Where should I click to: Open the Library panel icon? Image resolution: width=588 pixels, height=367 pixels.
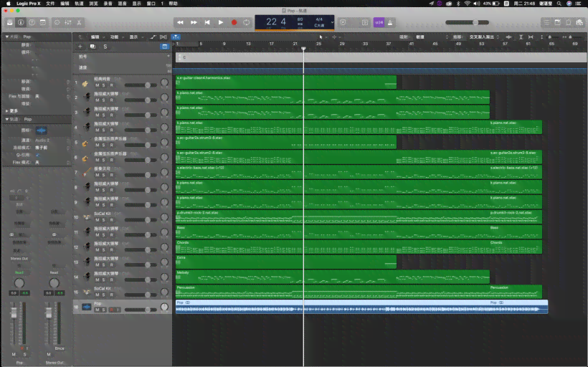tap(10, 22)
